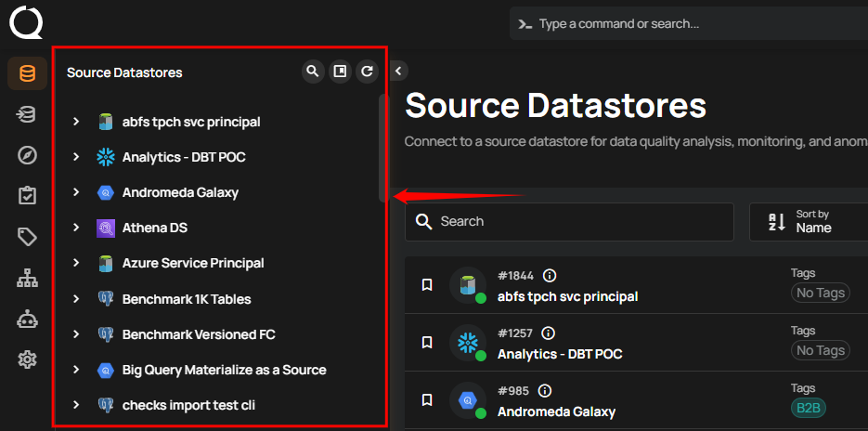The image size is (868, 431).
Task: Click Andromeda Galaxy BigQuery card icon
Action: 468,400
